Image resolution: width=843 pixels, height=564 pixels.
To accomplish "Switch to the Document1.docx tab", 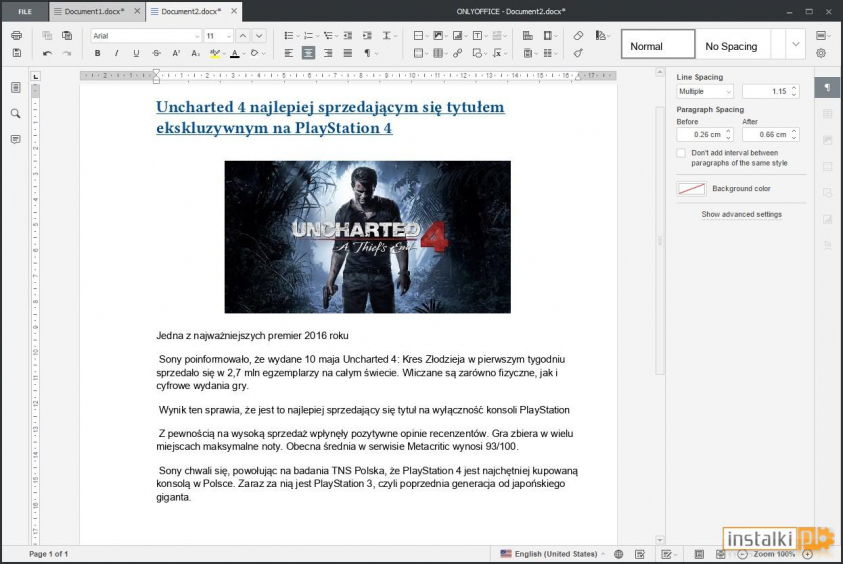I will tap(94, 11).
